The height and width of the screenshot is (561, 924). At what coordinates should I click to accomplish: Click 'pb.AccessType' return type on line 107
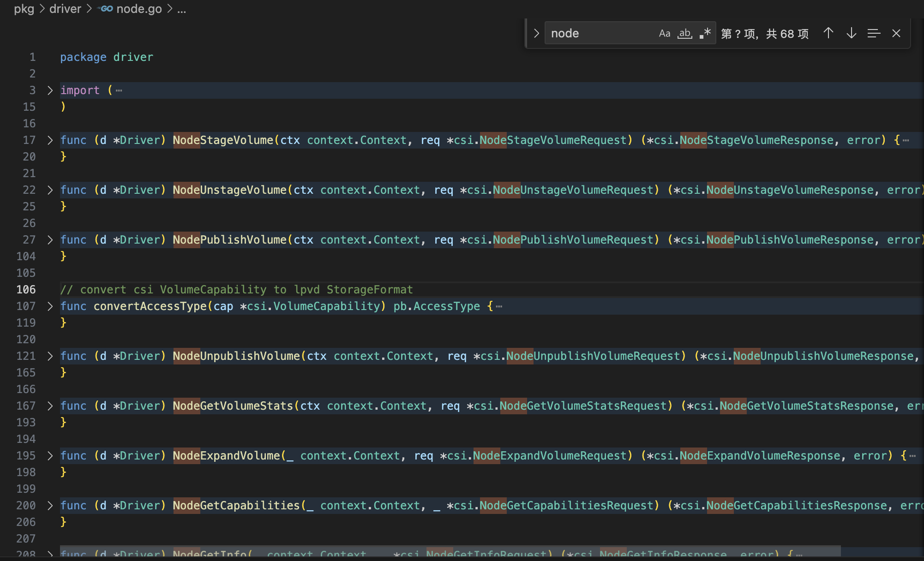click(x=437, y=306)
